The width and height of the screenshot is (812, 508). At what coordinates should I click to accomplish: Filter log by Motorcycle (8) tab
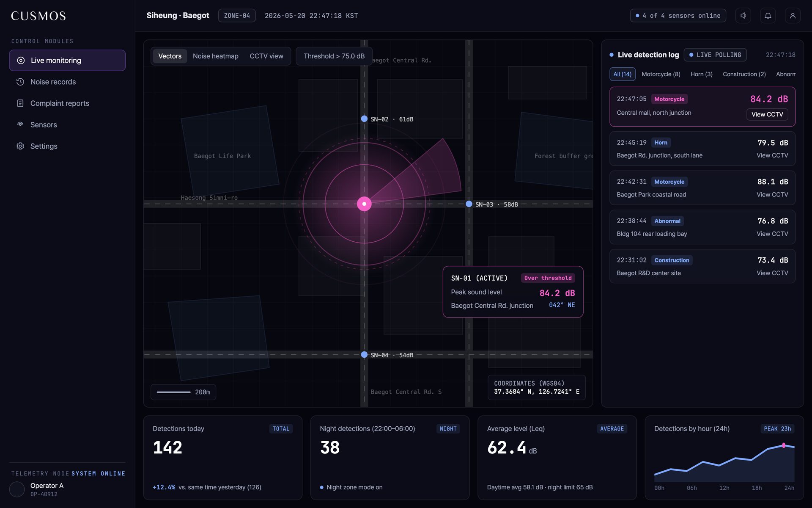(x=661, y=74)
